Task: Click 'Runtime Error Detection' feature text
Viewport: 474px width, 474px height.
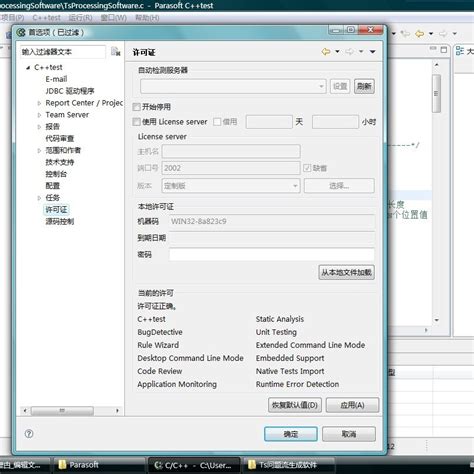Action: point(297,384)
